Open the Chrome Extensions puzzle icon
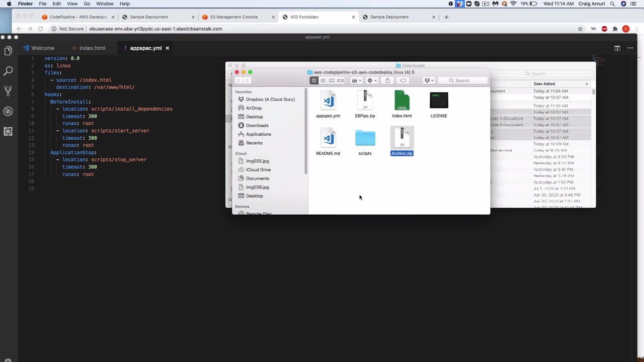The height and width of the screenshot is (362, 644). (x=615, y=29)
